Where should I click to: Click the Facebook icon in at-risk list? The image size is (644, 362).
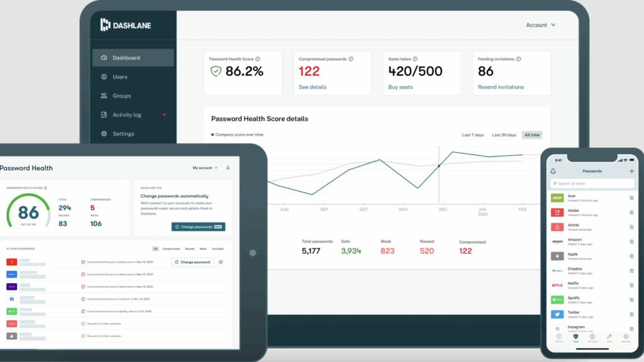[11, 299]
